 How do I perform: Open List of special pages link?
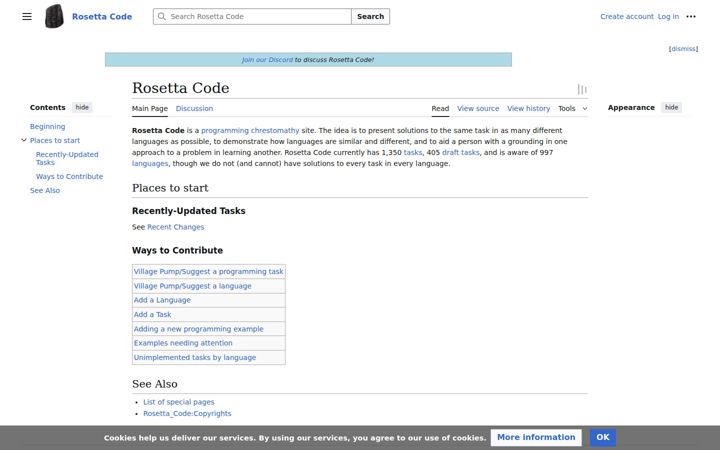point(179,402)
